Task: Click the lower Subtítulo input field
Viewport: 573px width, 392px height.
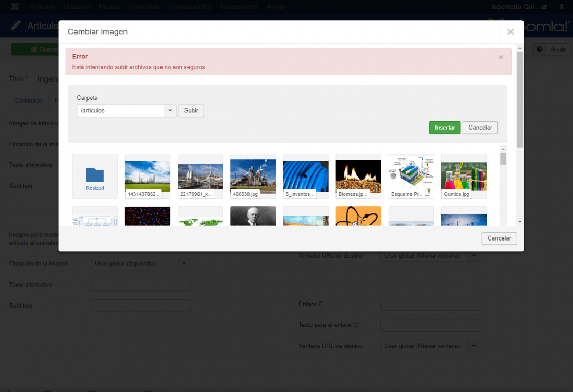Action: pyautogui.click(x=140, y=306)
